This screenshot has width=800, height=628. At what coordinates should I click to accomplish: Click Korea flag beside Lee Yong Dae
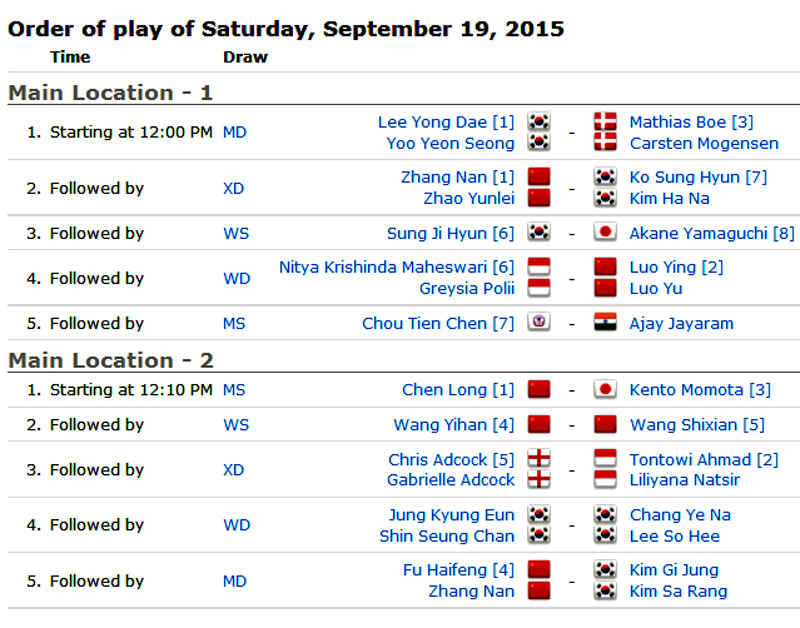point(539,122)
